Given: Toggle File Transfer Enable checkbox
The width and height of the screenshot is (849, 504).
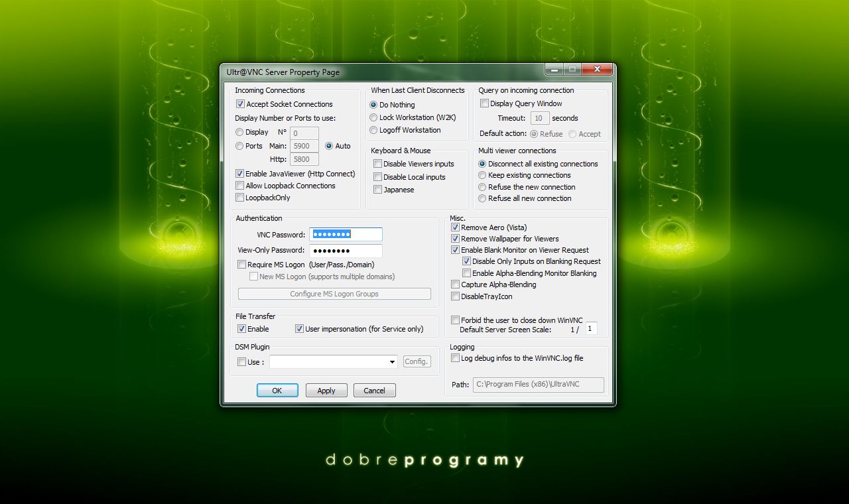Looking at the screenshot, I should (x=241, y=329).
